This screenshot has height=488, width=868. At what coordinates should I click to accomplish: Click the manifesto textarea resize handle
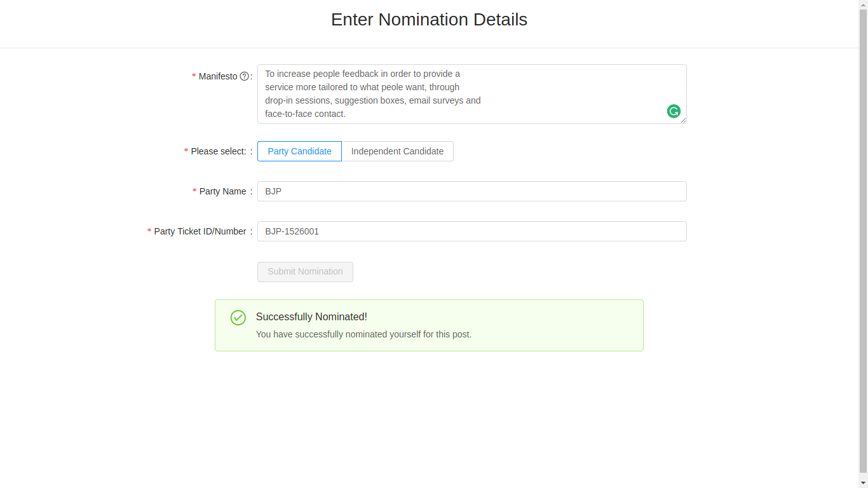[683, 120]
